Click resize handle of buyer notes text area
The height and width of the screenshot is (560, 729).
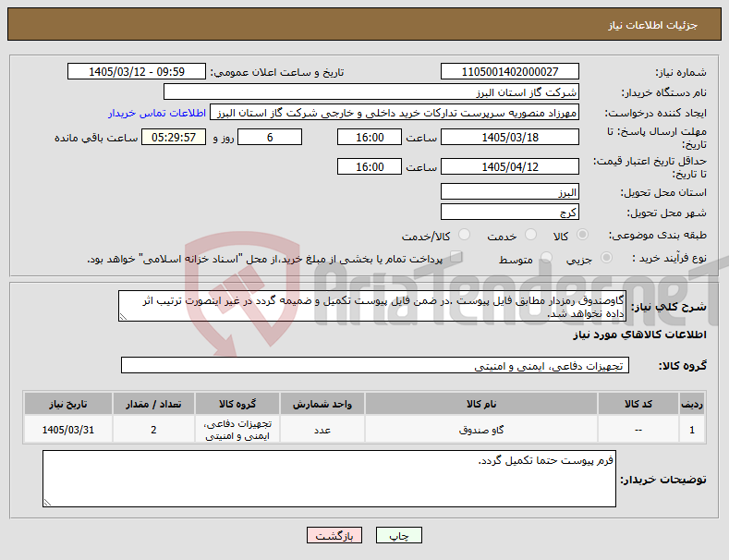point(47,503)
